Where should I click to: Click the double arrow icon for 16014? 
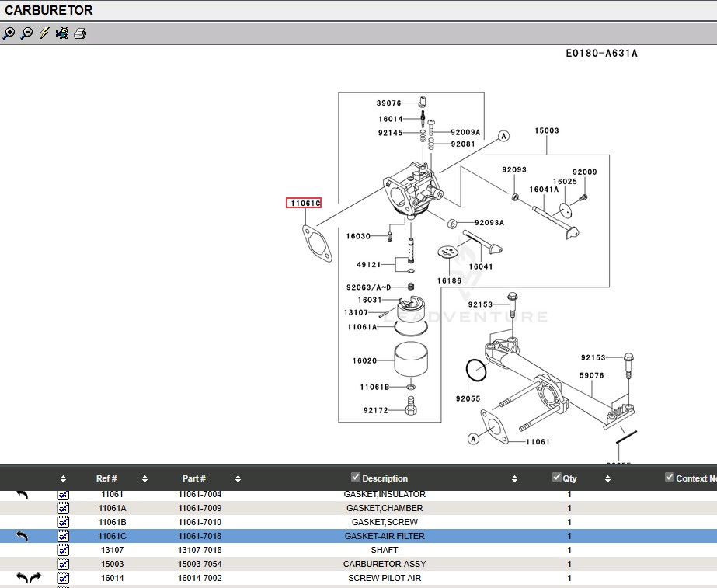pyautogui.click(x=29, y=578)
